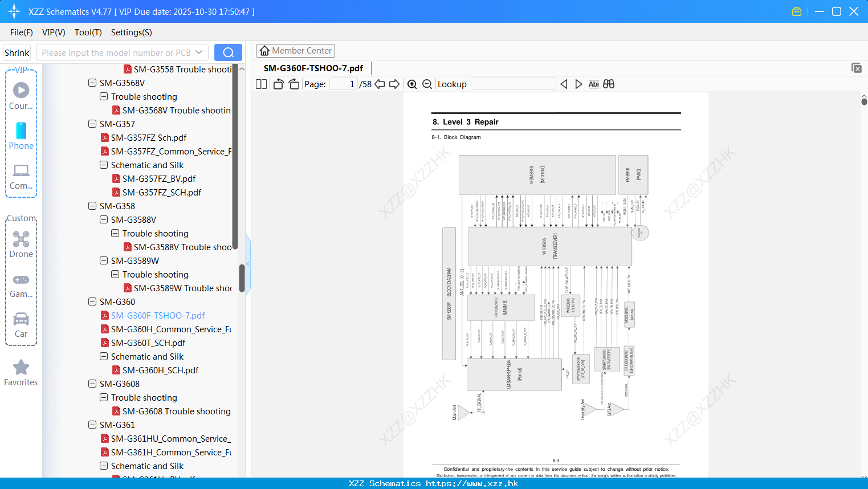The width and height of the screenshot is (868, 489).
Task: Go to next page arrow
Action: [x=394, y=84]
